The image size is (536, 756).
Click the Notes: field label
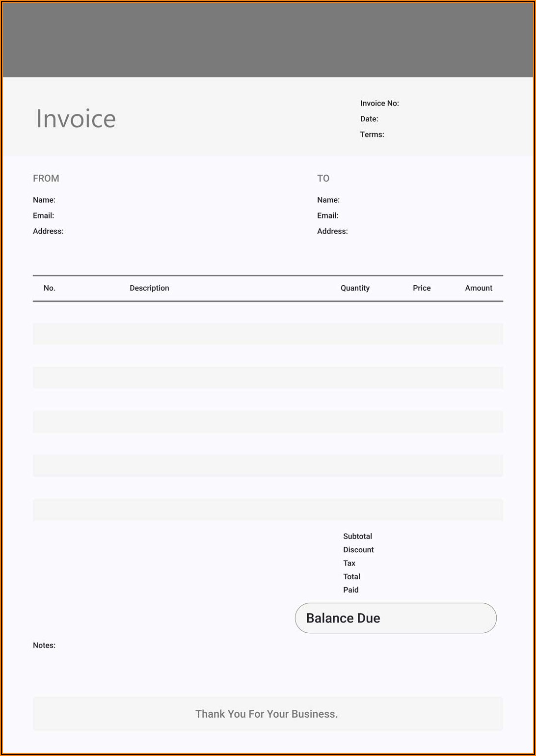pos(44,646)
